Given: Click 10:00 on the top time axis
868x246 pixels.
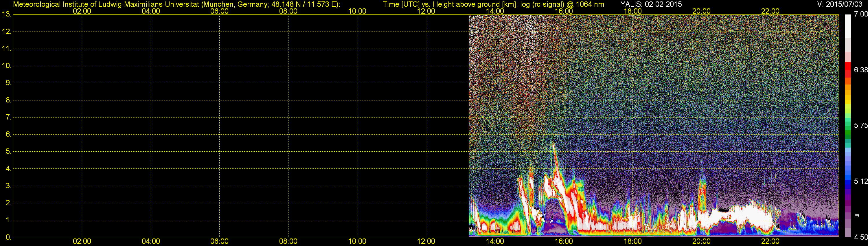Looking at the screenshot, I should click(x=357, y=11).
